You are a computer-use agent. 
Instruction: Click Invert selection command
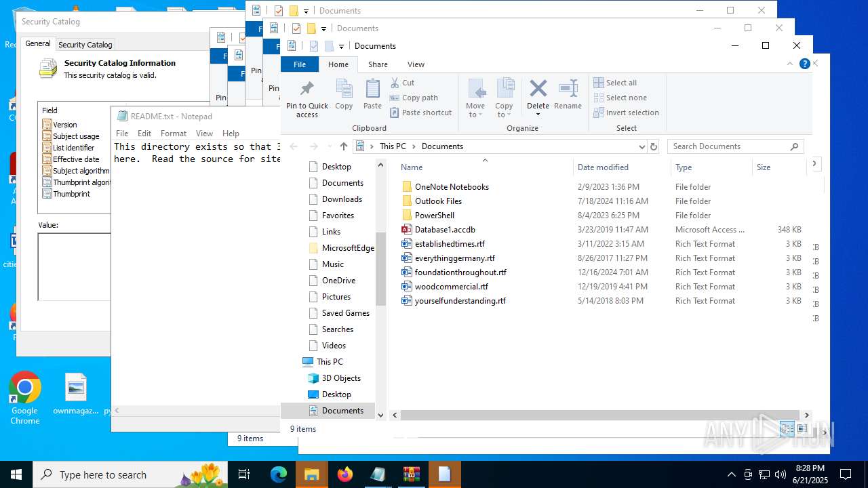click(627, 113)
